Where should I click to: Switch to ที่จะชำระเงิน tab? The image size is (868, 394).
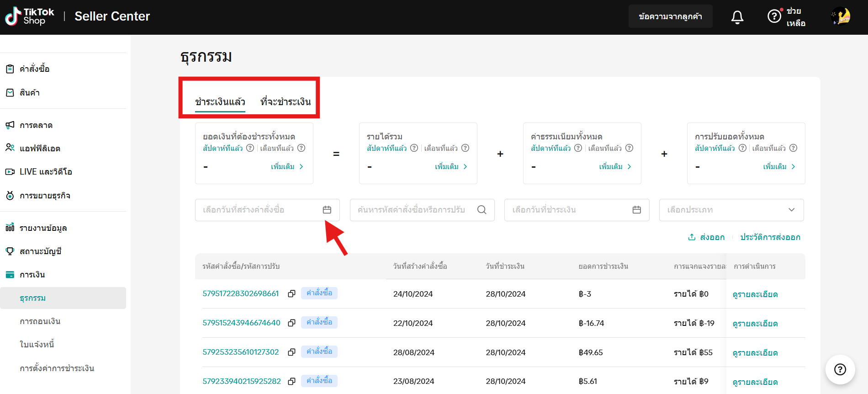(x=286, y=101)
